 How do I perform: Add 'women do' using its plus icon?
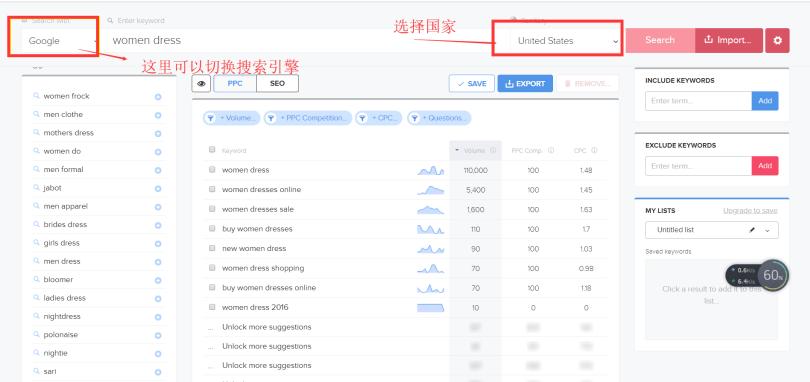pyautogui.click(x=158, y=151)
